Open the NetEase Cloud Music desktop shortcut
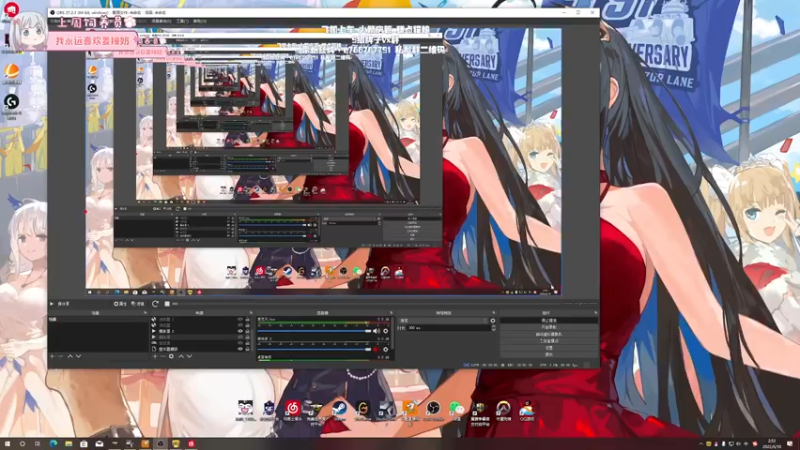The height and width of the screenshot is (450, 800). click(292, 410)
